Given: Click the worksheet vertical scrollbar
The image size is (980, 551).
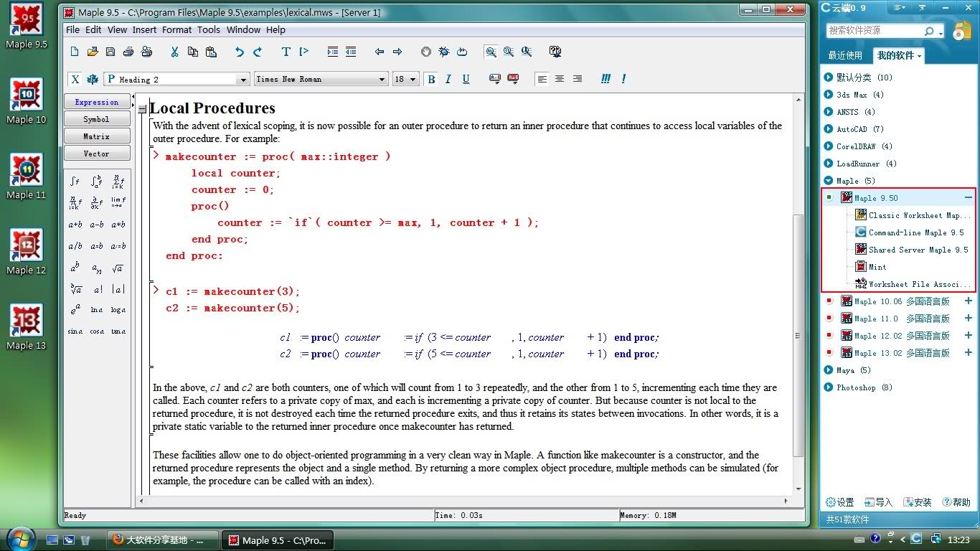Looking at the screenshot, I should [x=798, y=337].
